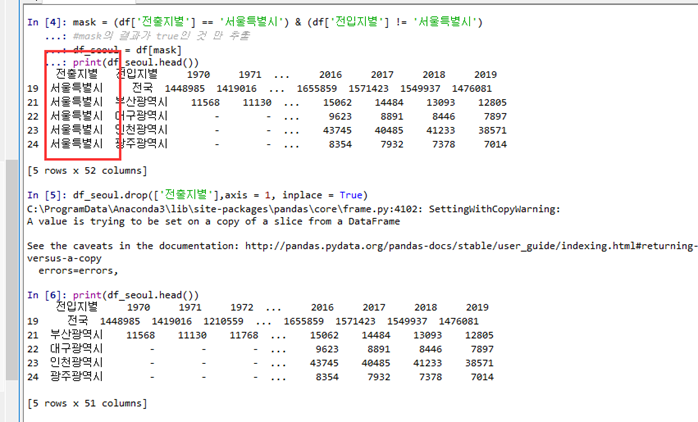Click the '[5 rows x 52 columns]' summary
Image resolution: width=698 pixels, height=422 pixels.
pos(87,171)
